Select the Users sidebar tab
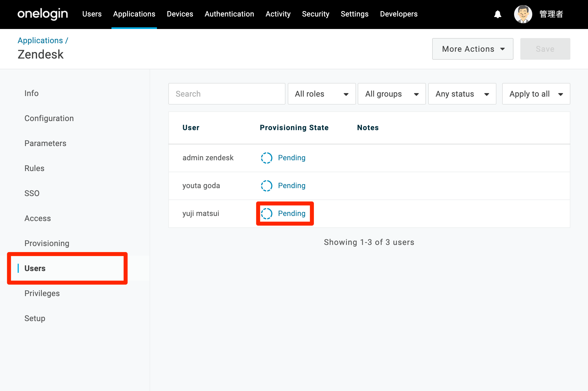Image resolution: width=588 pixels, height=391 pixels. coord(35,268)
